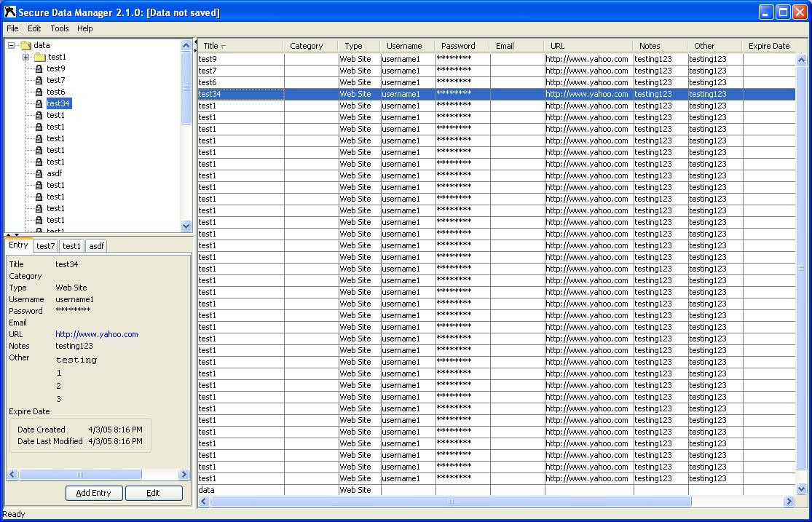Open the Edit menu

click(34, 28)
